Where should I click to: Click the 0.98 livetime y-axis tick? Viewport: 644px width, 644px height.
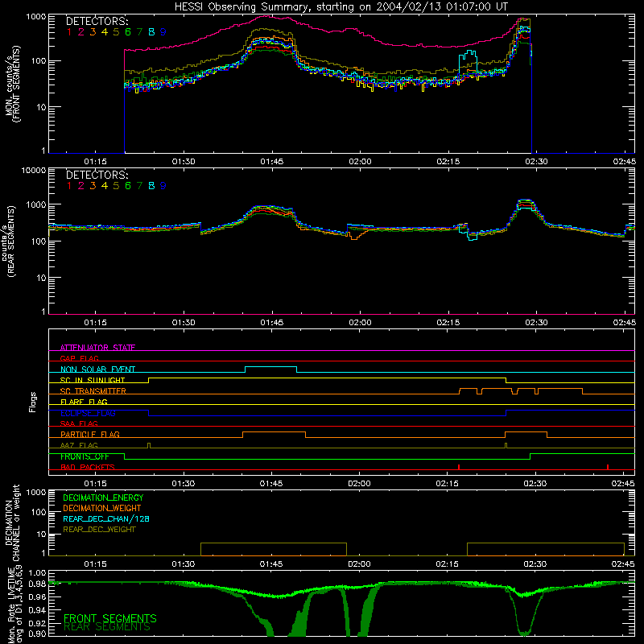click(x=37, y=584)
